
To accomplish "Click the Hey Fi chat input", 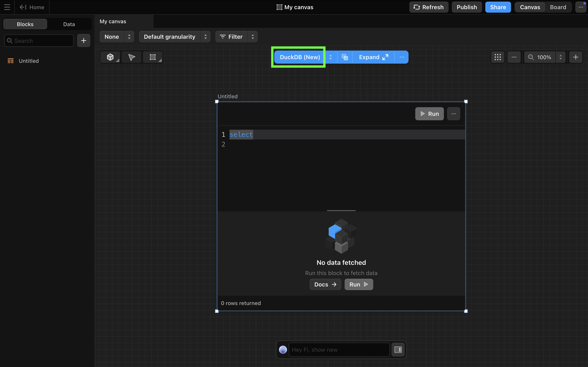I will point(339,350).
